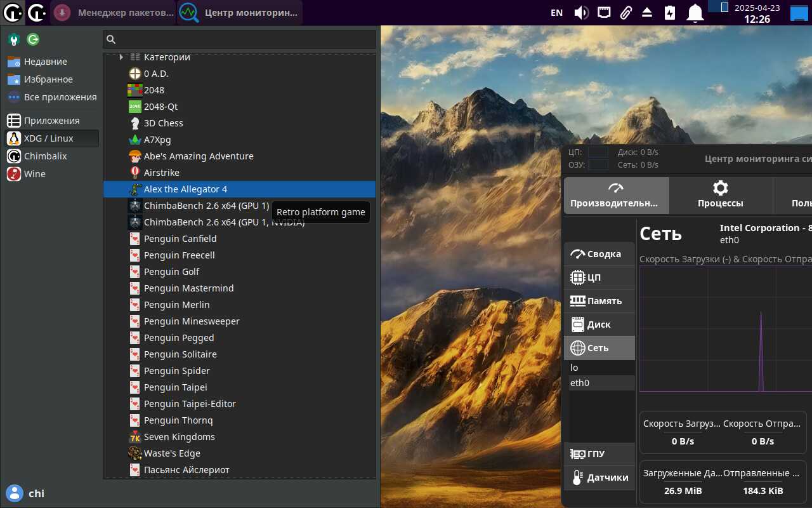Image resolution: width=812 pixels, height=508 pixels.
Task: Switch to the Процессы tab
Action: (x=721, y=196)
